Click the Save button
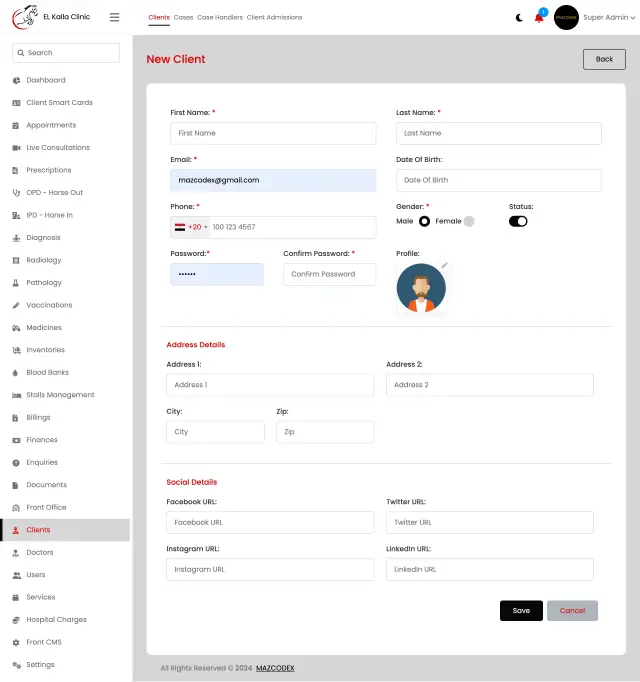 pyautogui.click(x=521, y=611)
